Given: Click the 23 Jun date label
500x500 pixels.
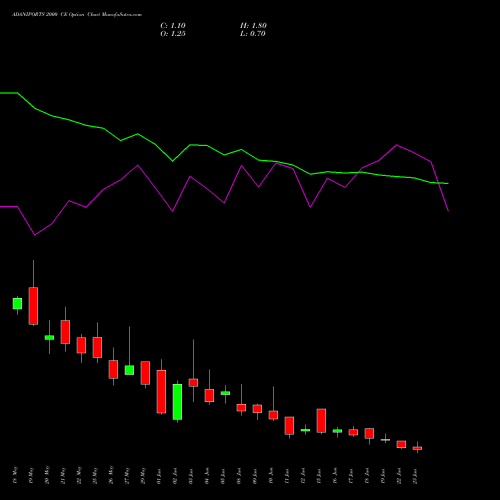Looking at the screenshot, I should click(x=415, y=475).
